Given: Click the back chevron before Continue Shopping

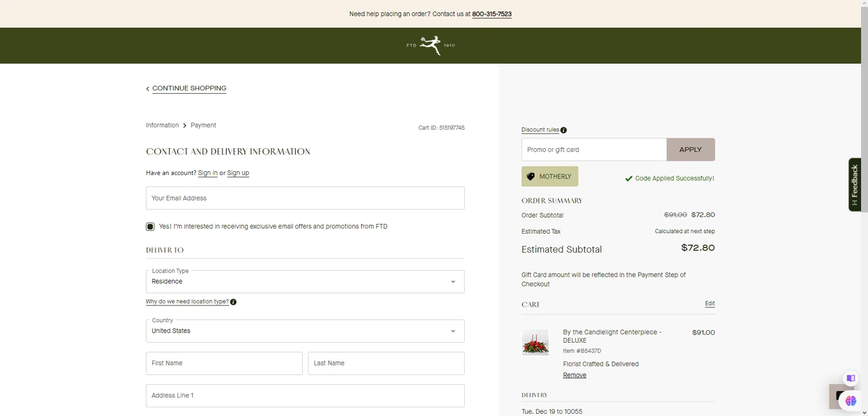Looking at the screenshot, I should (148, 89).
